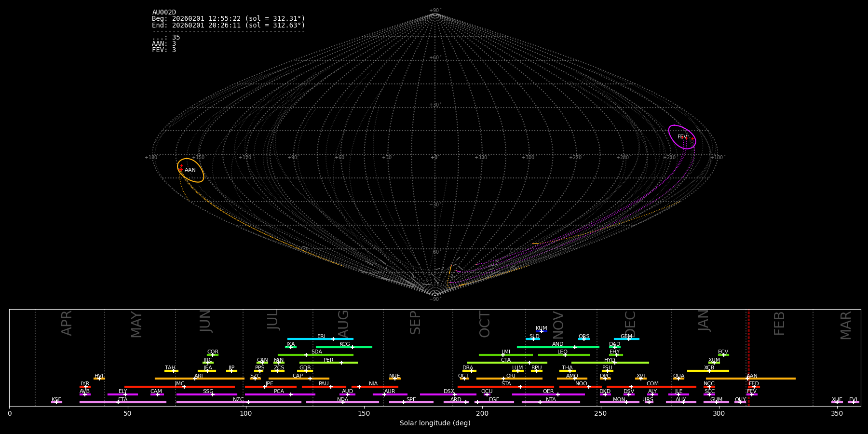
Task: Click the red dashed current-date line
Action: pyautogui.click(x=748, y=357)
